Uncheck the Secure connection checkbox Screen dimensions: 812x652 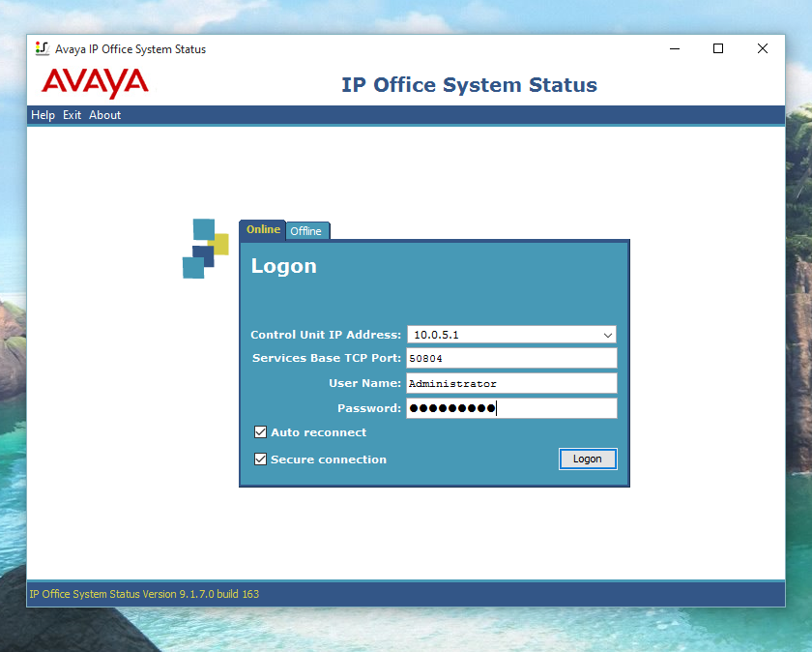[x=260, y=459]
